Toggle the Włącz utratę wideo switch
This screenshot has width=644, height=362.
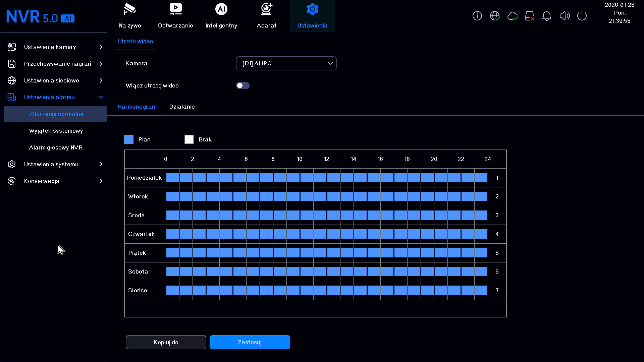click(x=243, y=85)
